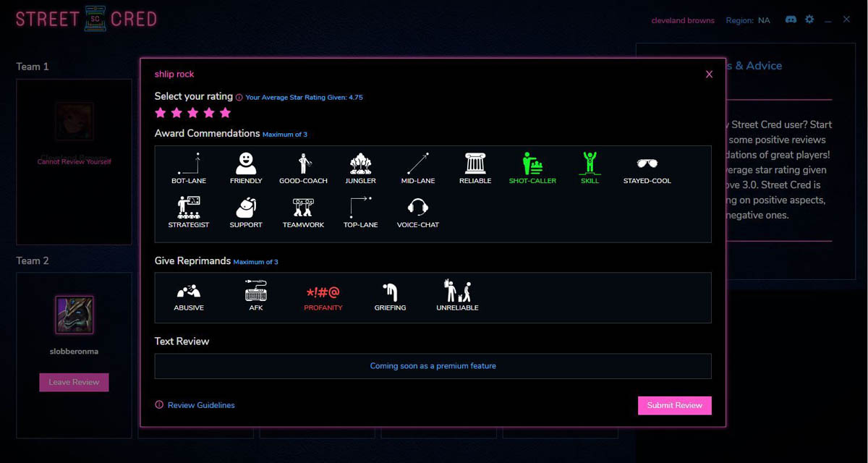Open the Discord icon in header
This screenshot has height=463, width=868.
[x=791, y=20]
